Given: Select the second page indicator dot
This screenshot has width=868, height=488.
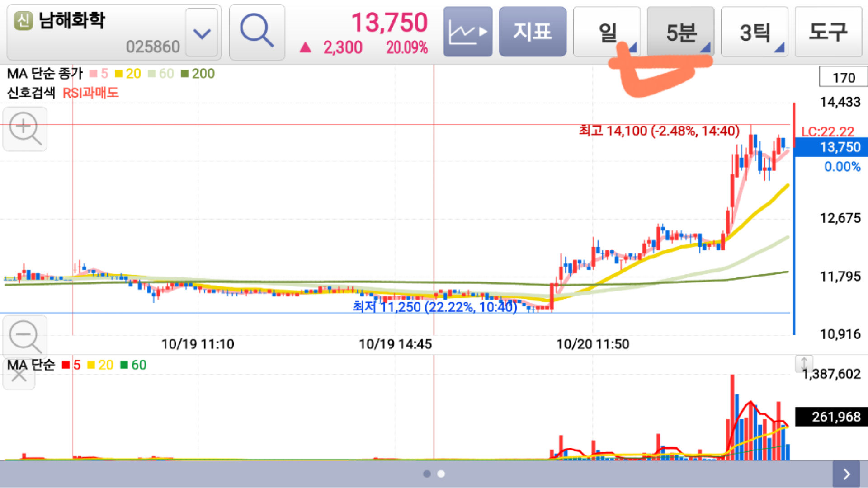Looking at the screenshot, I should coord(441,474).
